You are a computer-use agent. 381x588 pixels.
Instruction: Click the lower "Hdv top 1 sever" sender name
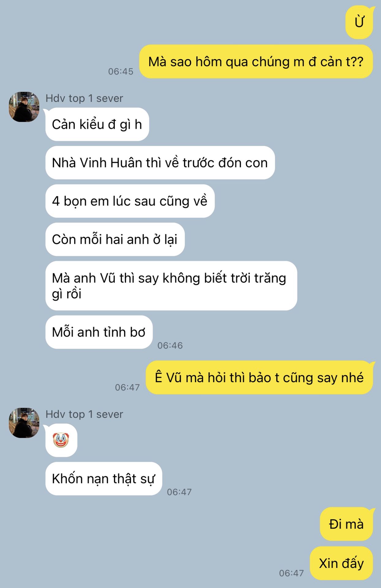(84, 414)
